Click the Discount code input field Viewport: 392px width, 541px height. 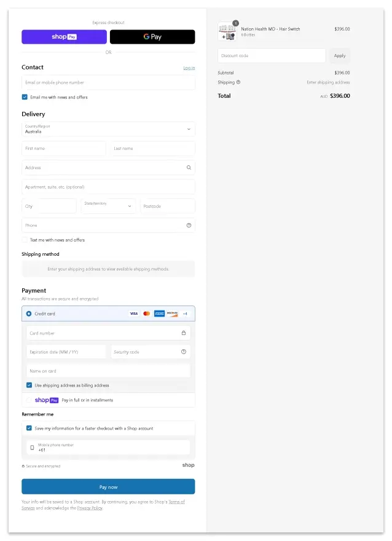coord(271,55)
